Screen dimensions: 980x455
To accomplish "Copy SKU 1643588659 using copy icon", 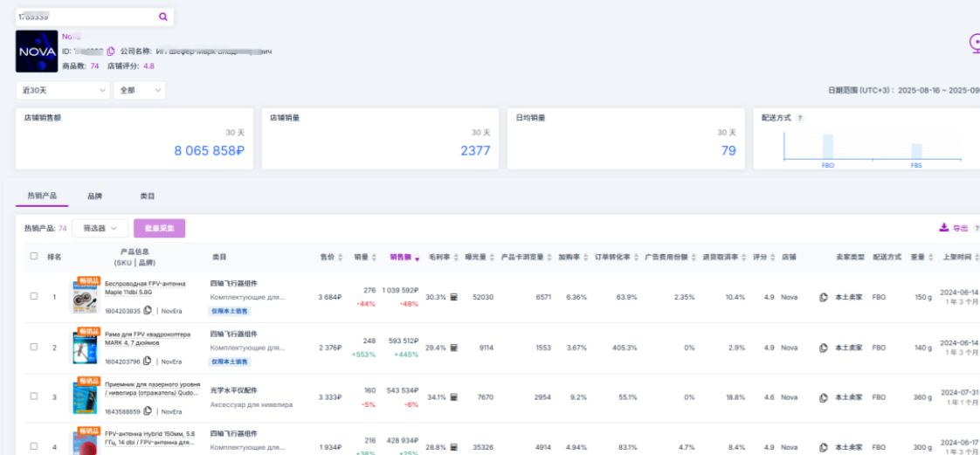I will [148, 411].
